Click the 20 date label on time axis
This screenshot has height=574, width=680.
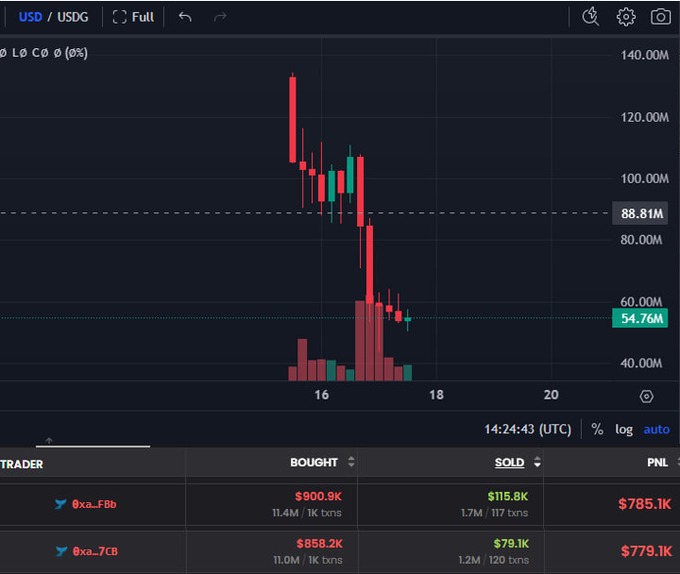(x=551, y=395)
